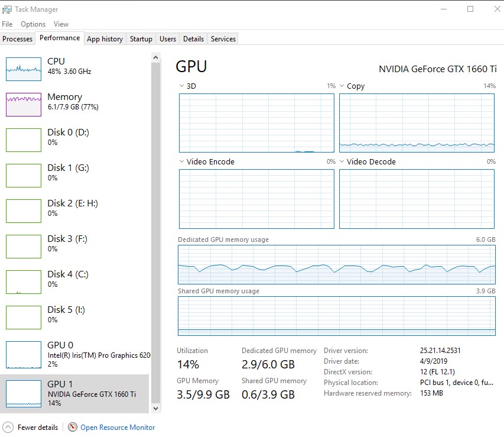
Task: Click the Shared GPU memory value 0.6/3.9 GB
Action: pos(268,394)
